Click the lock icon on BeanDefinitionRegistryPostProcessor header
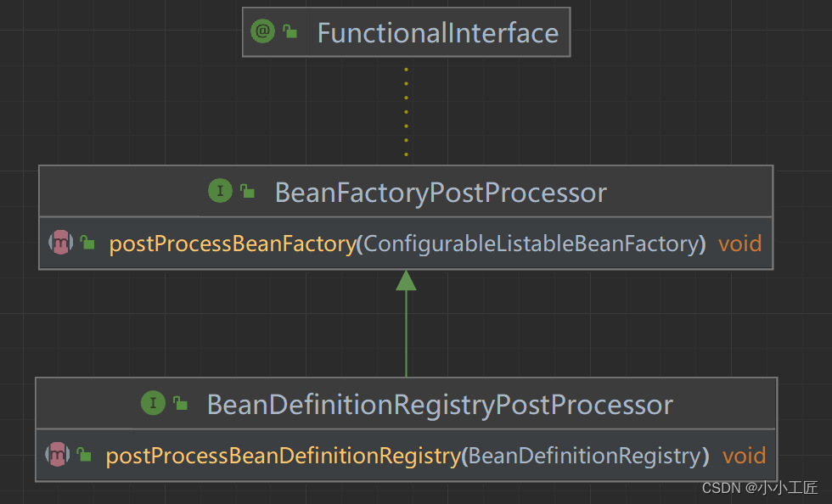The image size is (832, 504). pos(181,403)
